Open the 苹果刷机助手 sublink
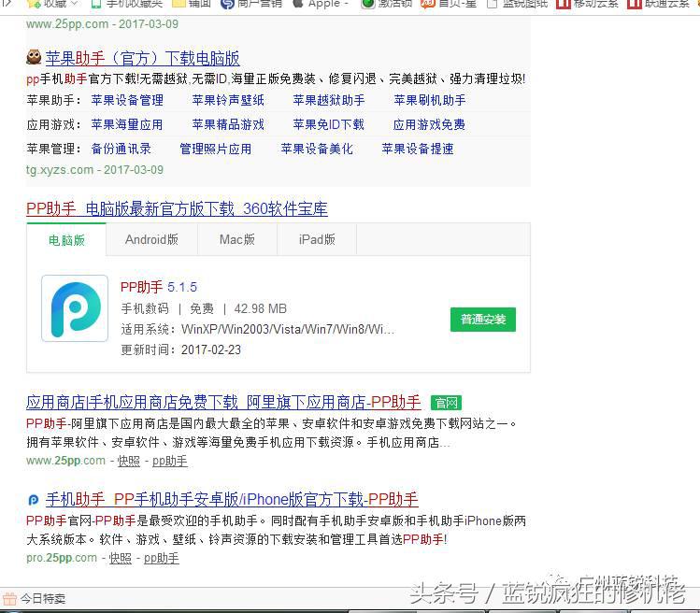The height and width of the screenshot is (613, 700). click(x=430, y=100)
